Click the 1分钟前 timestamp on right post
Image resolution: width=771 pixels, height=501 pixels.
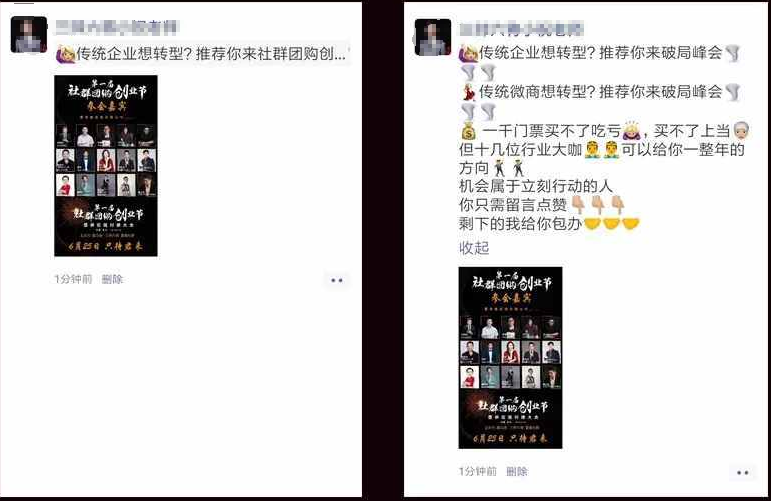pos(477,472)
